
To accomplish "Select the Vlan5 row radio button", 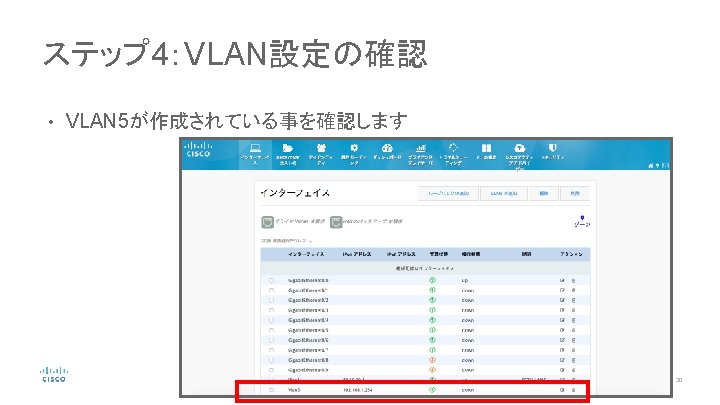I will click(271, 390).
